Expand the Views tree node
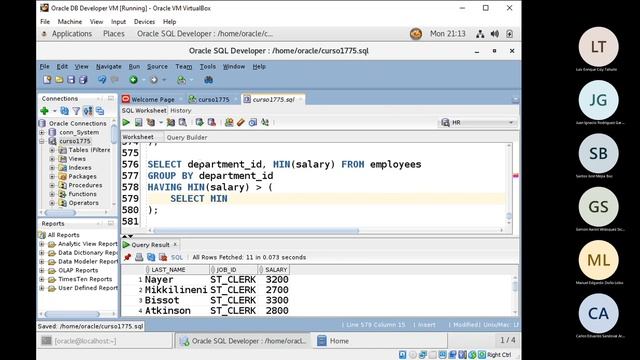640x360 pixels. [52, 159]
